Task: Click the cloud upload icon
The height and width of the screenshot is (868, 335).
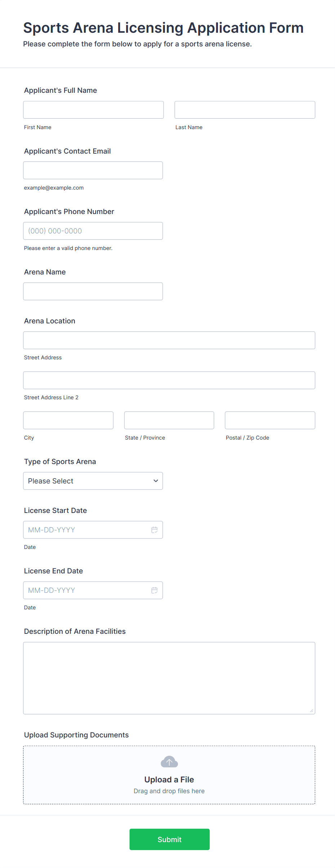Action: pos(169,762)
